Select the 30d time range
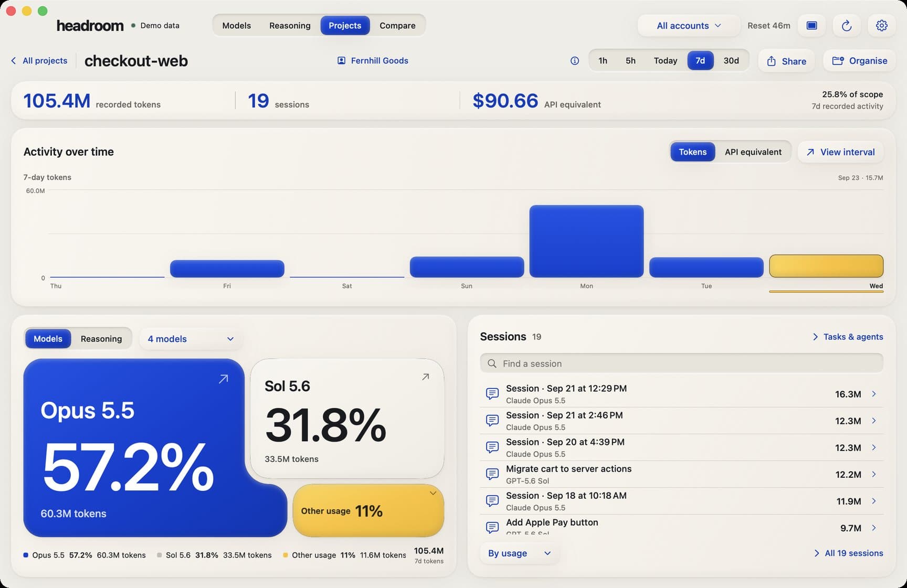 (x=731, y=61)
